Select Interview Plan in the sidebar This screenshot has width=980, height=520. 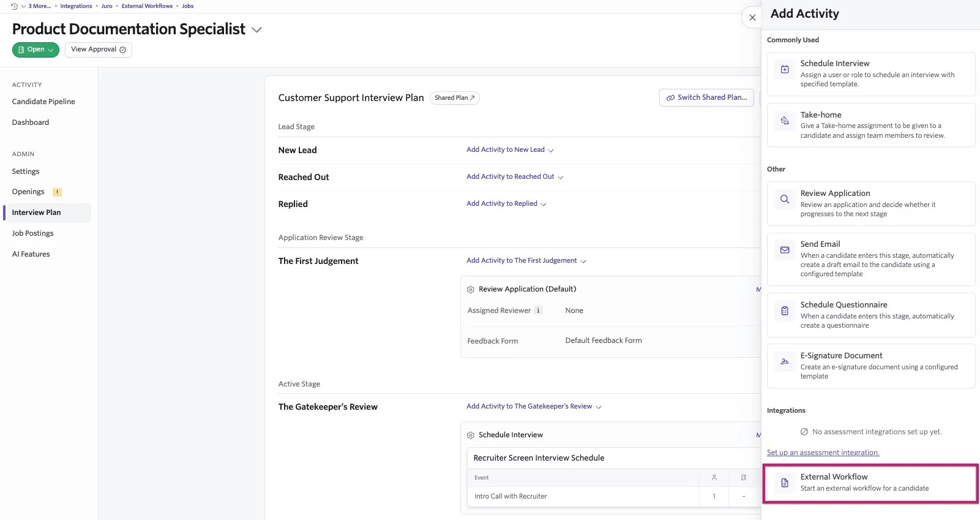point(48,213)
